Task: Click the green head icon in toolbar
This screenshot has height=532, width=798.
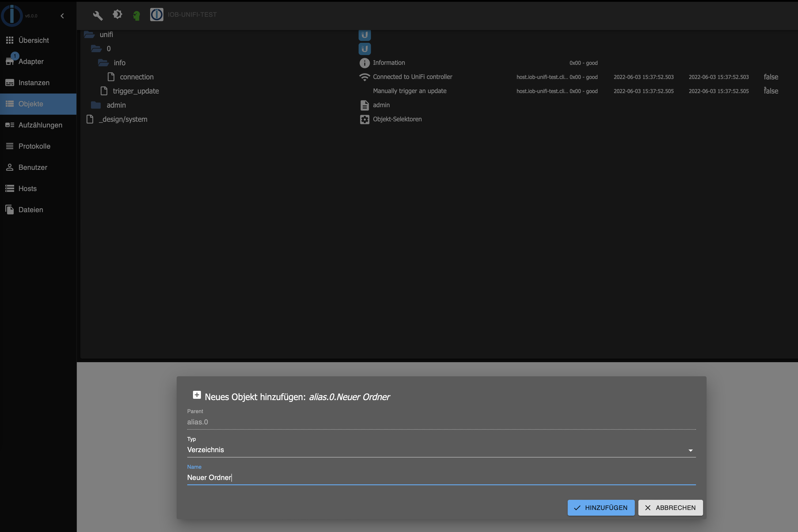Action: pyautogui.click(x=137, y=15)
